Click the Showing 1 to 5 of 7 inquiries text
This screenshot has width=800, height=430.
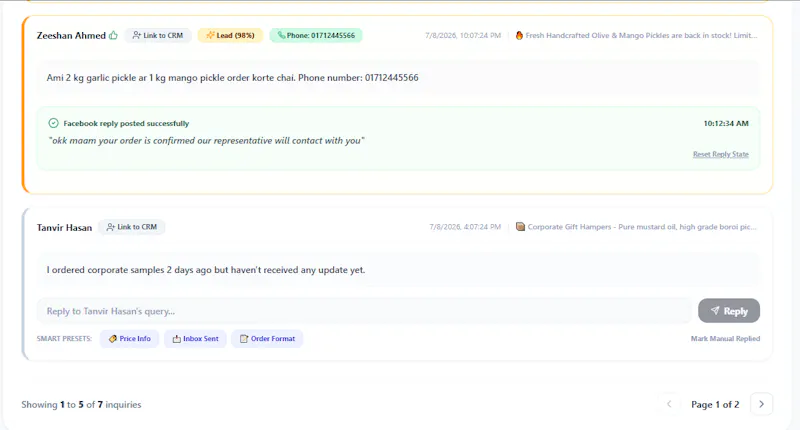[x=81, y=404]
